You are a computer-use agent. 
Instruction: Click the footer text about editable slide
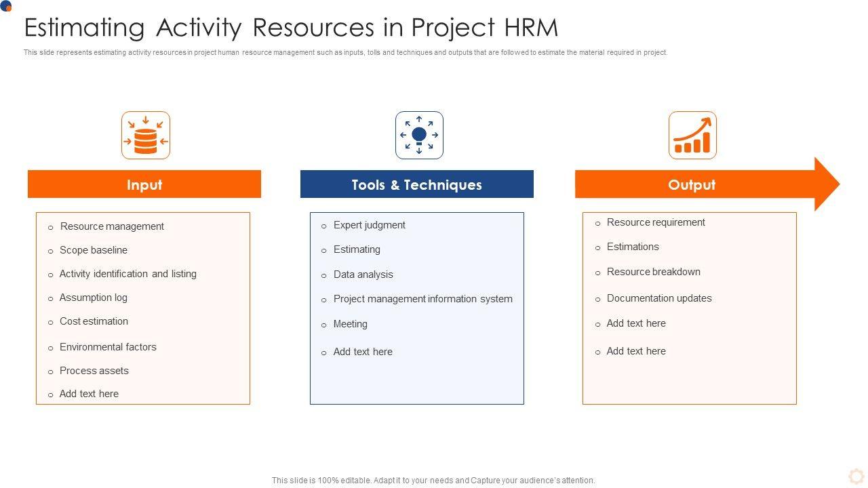[x=433, y=481]
